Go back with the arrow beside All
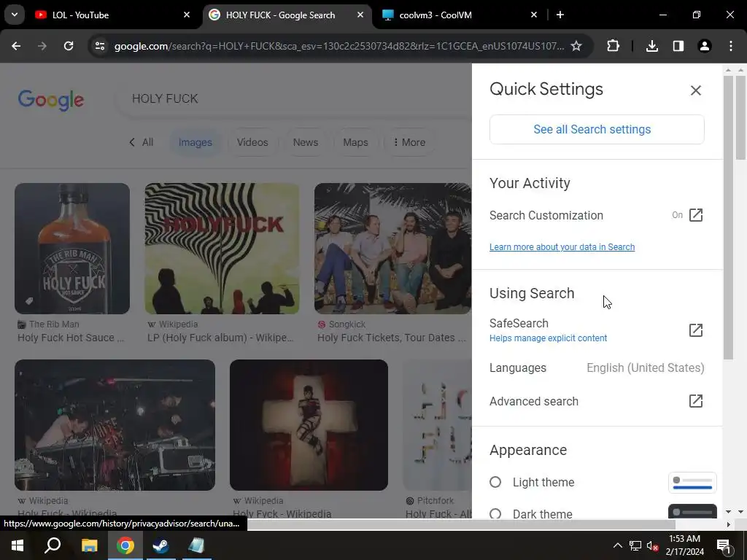Viewport: 747px width, 560px height. (132, 142)
